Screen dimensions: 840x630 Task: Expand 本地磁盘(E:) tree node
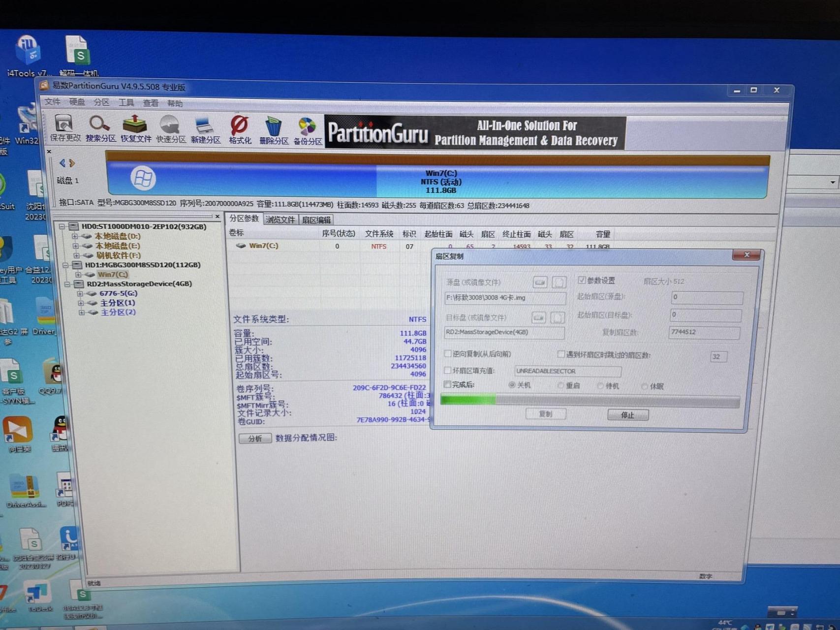pos(75,246)
